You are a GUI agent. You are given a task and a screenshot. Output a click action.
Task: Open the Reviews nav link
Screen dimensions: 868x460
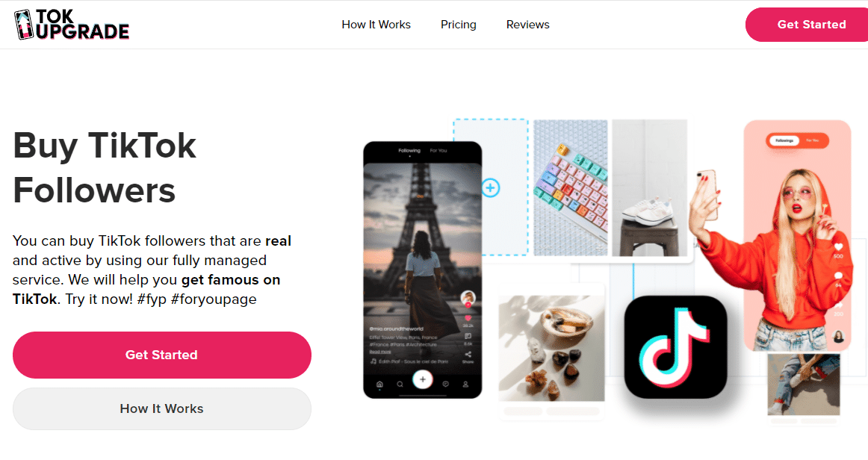tap(527, 25)
